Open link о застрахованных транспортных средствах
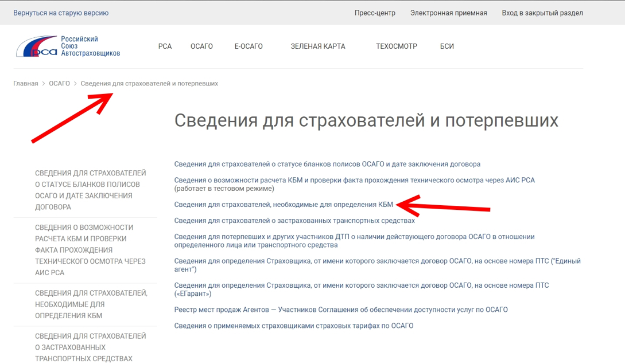Image resolution: width=625 pixels, height=364 pixels. click(x=294, y=221)
